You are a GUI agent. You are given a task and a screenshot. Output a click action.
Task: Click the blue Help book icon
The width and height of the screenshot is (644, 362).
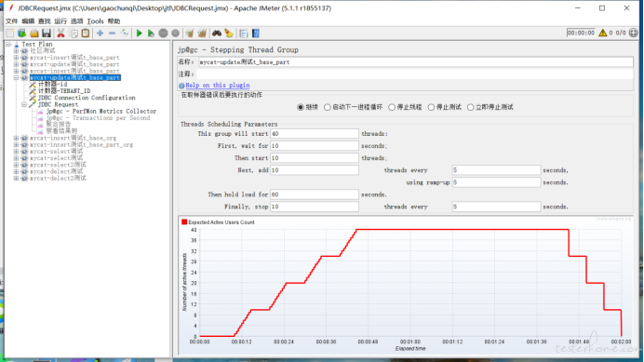click(256, 34)
